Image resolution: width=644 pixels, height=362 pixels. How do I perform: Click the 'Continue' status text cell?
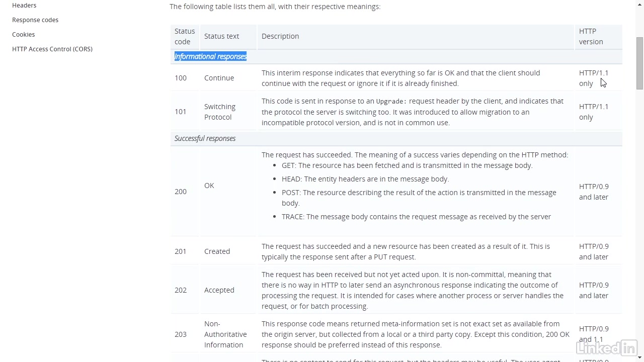(219, 78)
